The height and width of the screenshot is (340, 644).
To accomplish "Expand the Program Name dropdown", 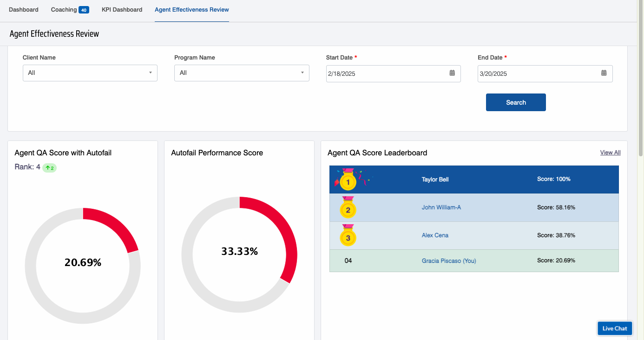I will (242, 73).
